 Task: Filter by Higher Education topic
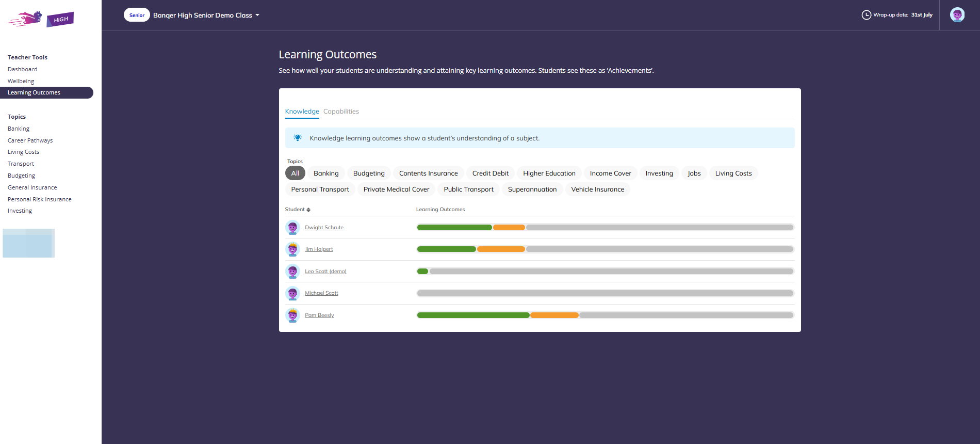pyautogui.click(x=549, y=173)
